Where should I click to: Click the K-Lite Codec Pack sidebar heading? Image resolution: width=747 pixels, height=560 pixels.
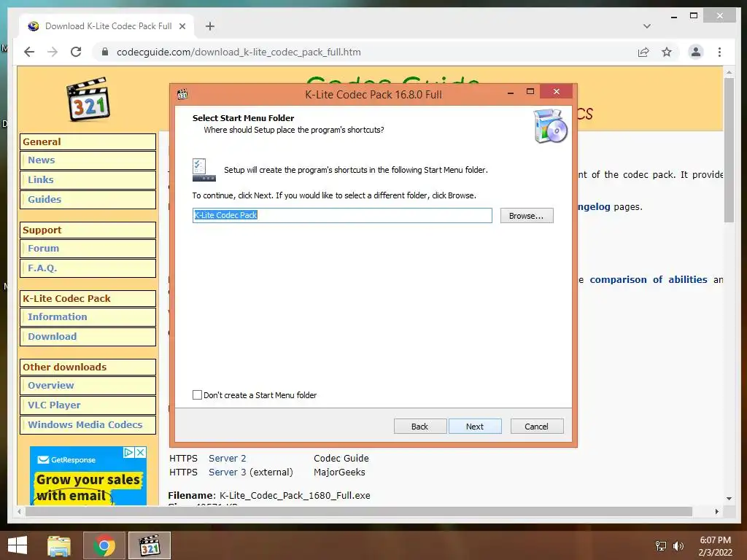pyautogui.click(x=88, y=298)
